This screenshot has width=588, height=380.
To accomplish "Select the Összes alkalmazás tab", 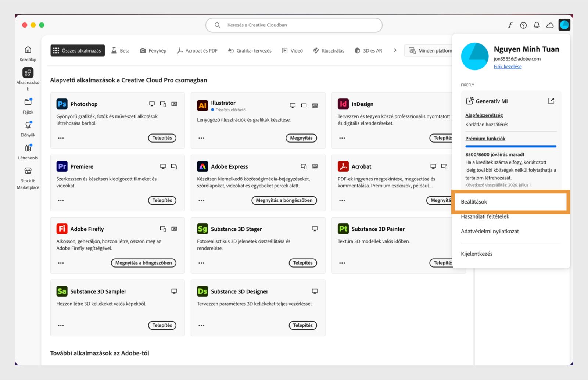I will [x=78, y=50].
